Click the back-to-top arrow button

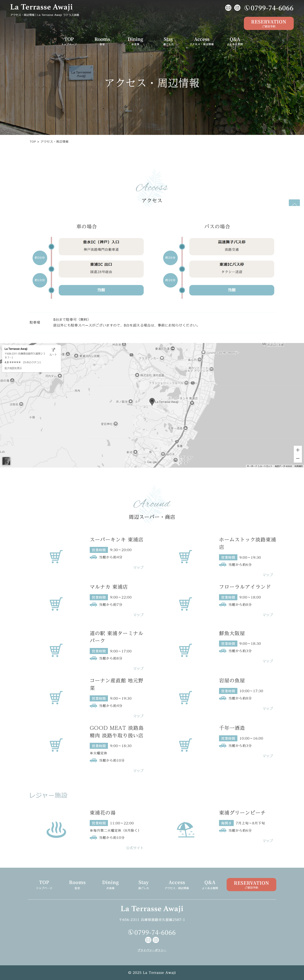(x=294, y=203)
